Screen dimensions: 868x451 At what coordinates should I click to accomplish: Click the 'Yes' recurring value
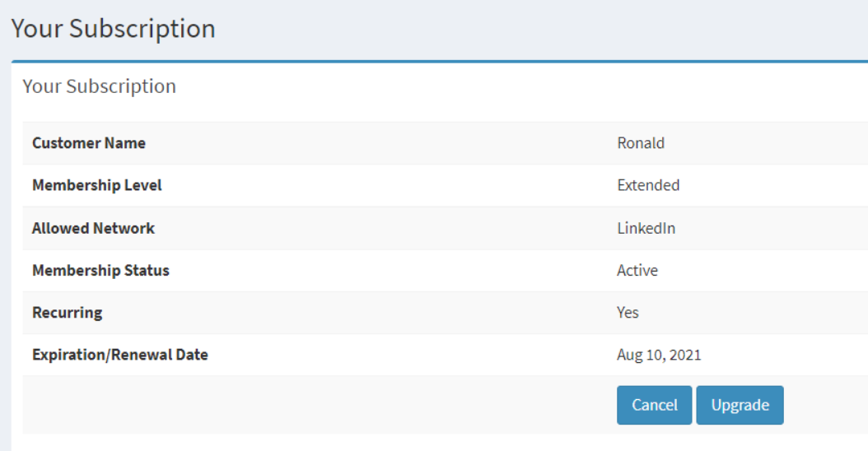628,313
